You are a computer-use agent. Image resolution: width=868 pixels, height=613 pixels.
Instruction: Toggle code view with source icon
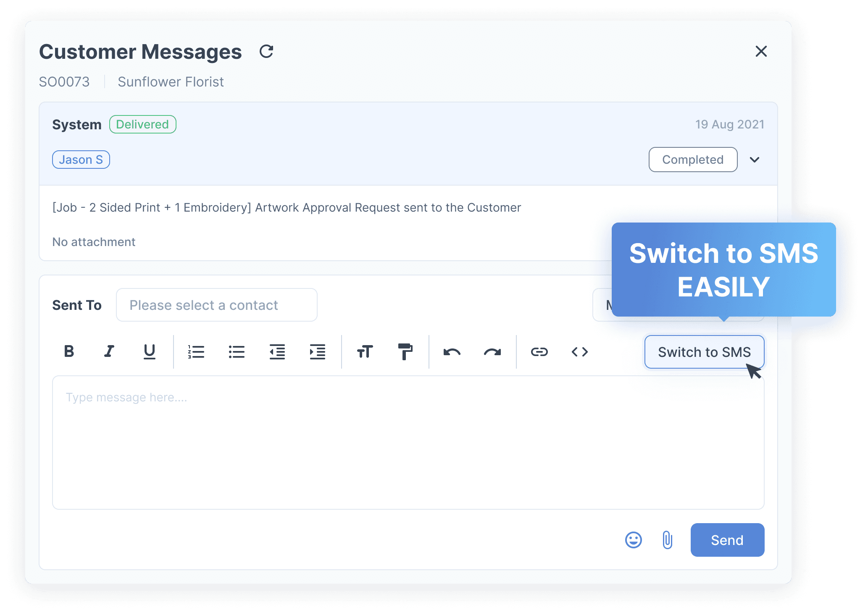[579, 352]
